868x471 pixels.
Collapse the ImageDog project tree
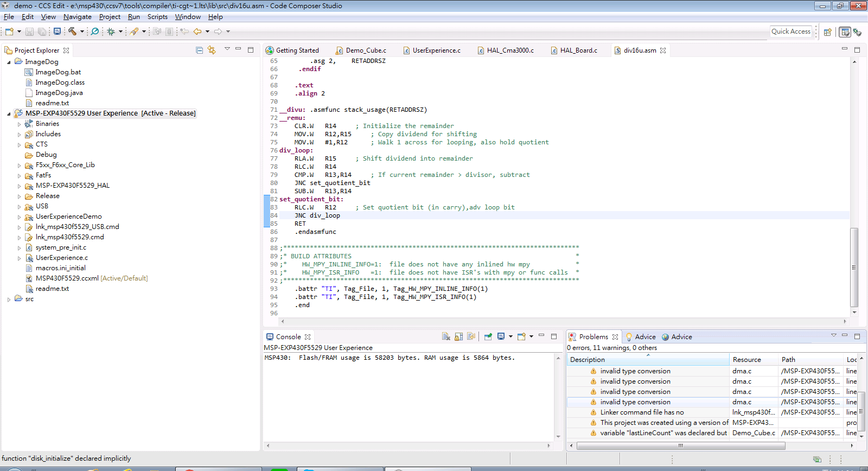pos(9,62)
